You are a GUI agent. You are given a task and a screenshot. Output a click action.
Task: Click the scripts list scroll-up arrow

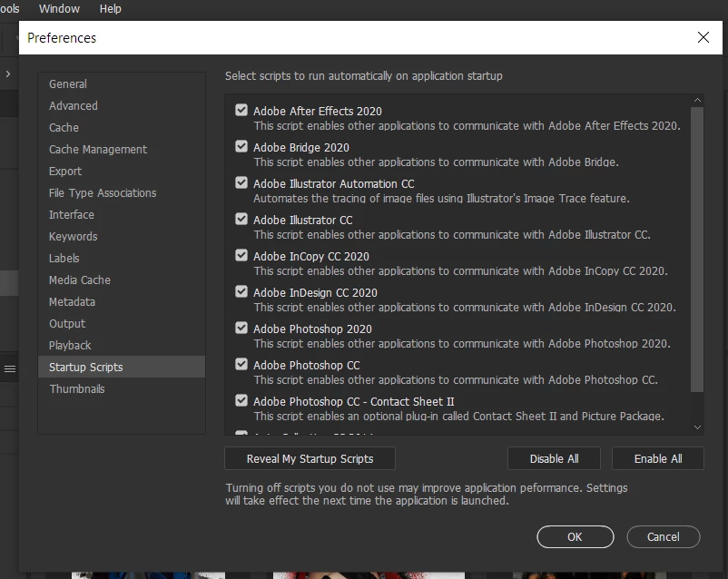pyautogui.click(x=697, y=100)
